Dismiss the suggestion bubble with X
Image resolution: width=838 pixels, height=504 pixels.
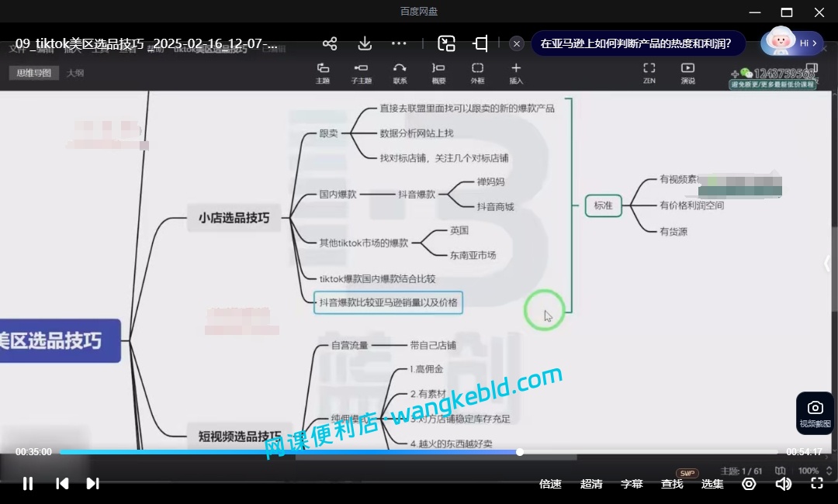click(516, 43)
